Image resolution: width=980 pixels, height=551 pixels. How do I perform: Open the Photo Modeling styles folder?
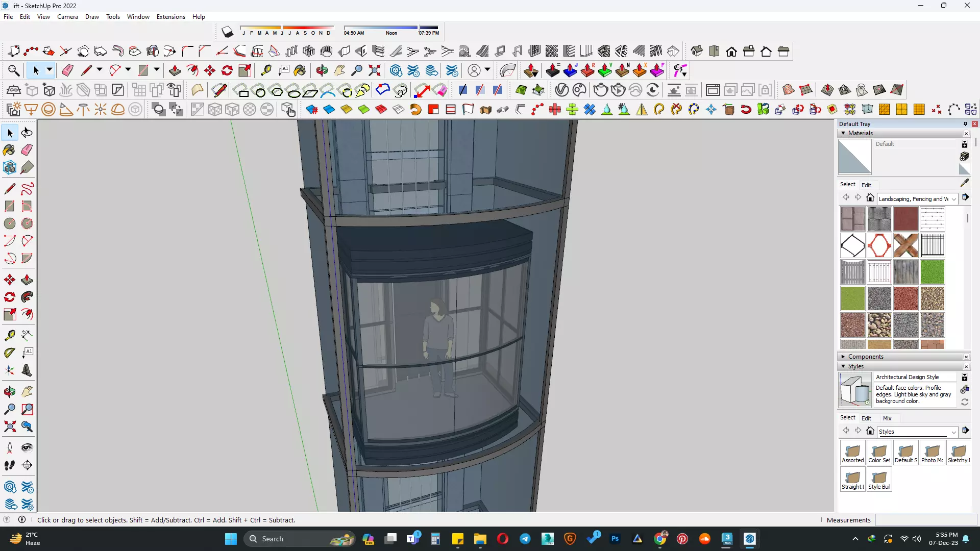click(x=933, y=452)
